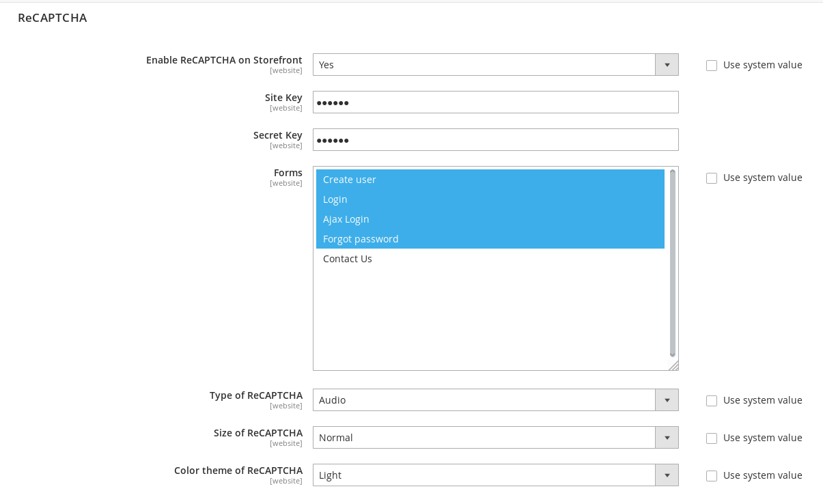Open the Size of ReCAPTCHA dropdown
Image resolution: width=823 pixels, height=504 pixels.
pyautogui.click(x=495, y=438)
